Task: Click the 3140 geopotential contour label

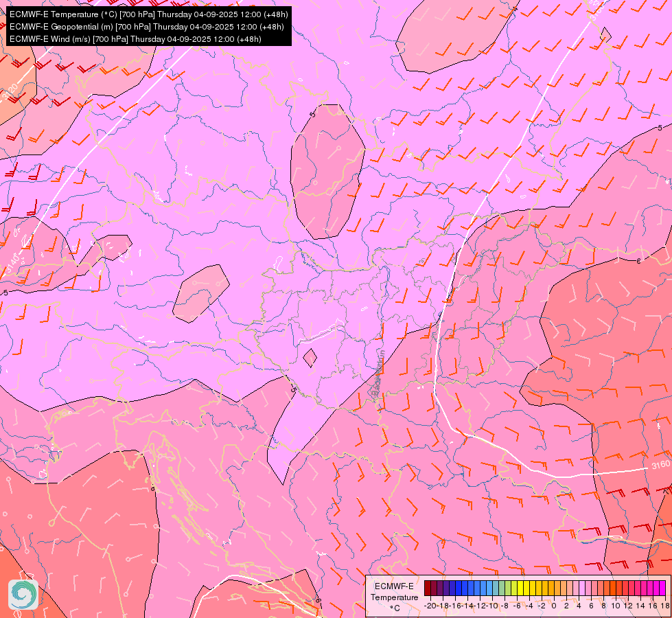Action: (x=13, y=263)
